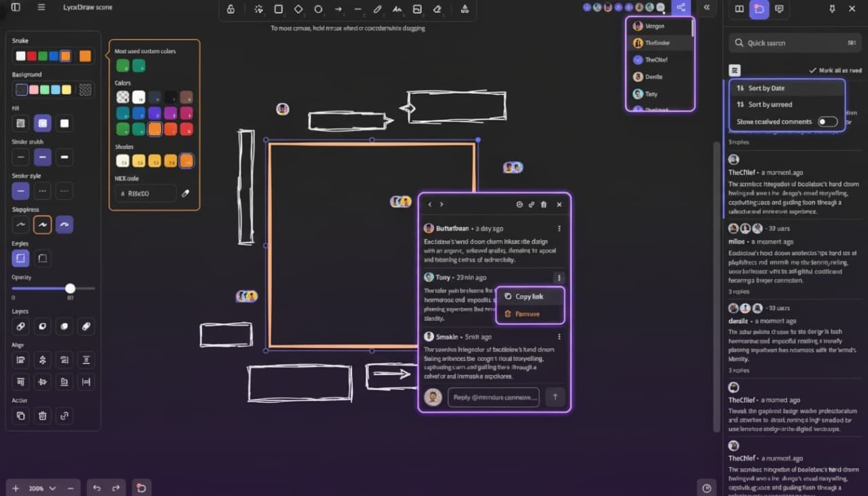Image resolution: width=868 pixels, height=496 pixels.
Task: Click the reply input in the comment popup
Action: click(x=493, y=397)
